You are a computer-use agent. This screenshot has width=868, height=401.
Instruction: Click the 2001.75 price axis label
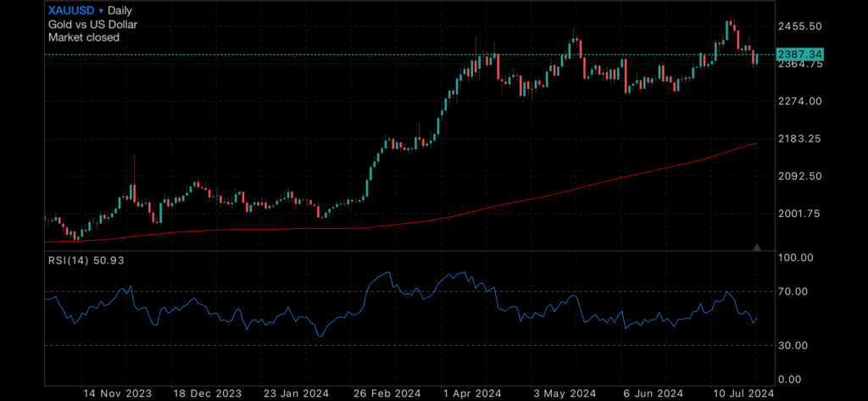point(800,214)
